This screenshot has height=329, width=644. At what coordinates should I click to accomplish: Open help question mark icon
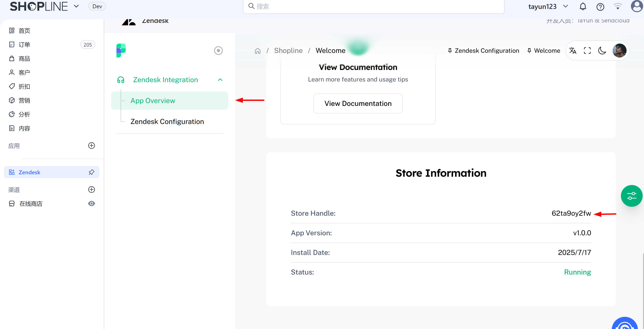(600, 7)
